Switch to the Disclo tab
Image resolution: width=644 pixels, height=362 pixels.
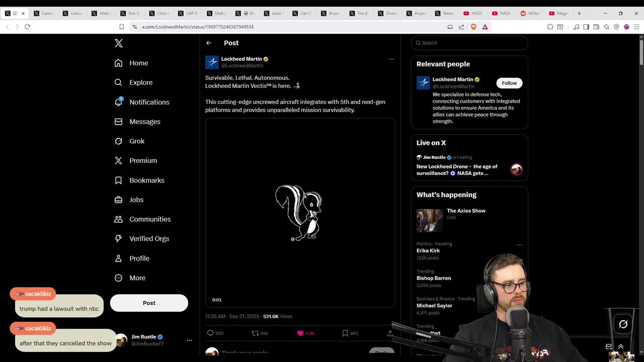click(387, 13)
